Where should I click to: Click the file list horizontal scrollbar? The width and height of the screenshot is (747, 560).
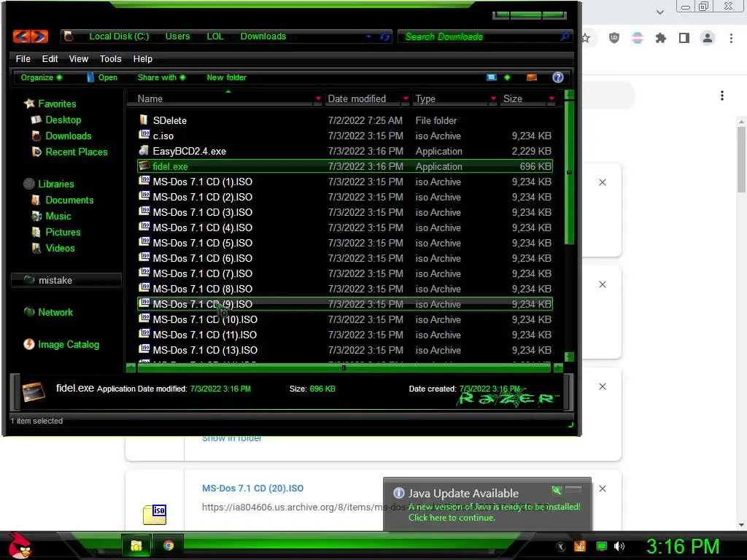pos(344,367)
